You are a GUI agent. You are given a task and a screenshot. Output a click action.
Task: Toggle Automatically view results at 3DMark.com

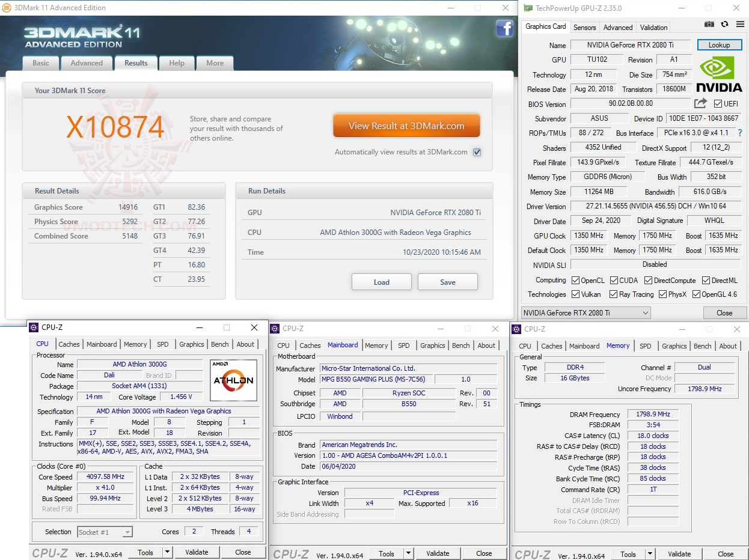(x=477, y=152)
